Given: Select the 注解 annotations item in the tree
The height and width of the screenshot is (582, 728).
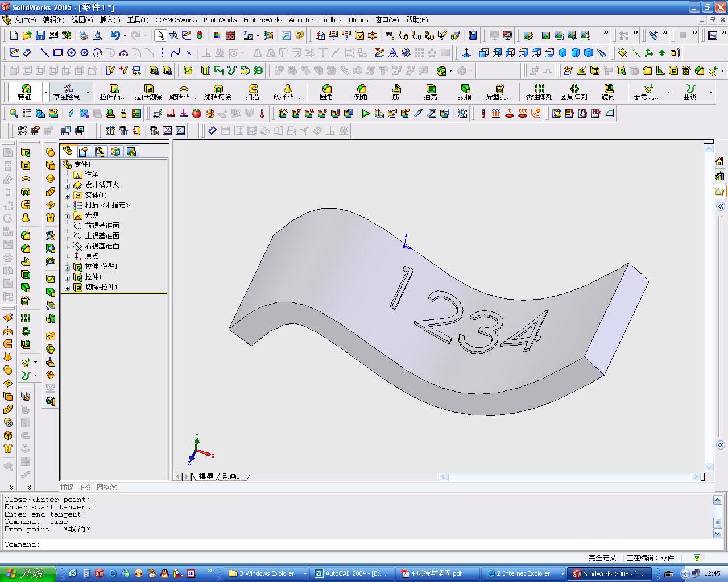Looking at the screenshot, I should tap(92, 174).
